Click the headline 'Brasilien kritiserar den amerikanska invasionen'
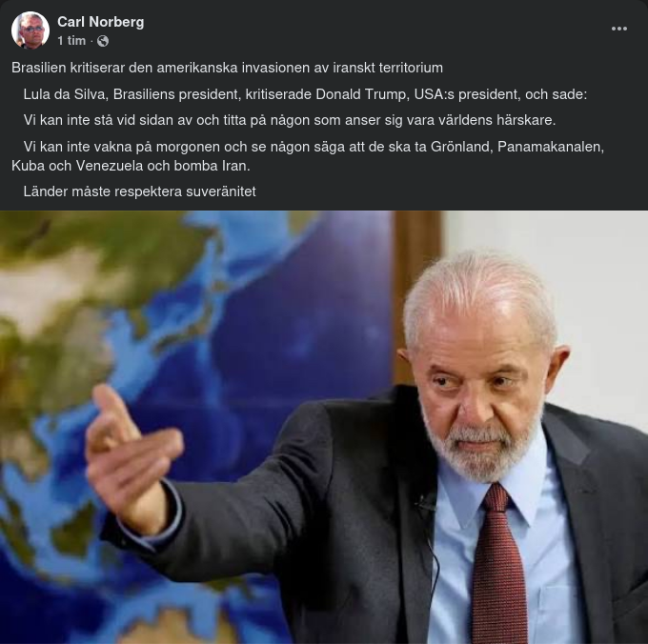Image resolution: width=648 pixels, height=644 pixels. (x=227, y=68)
